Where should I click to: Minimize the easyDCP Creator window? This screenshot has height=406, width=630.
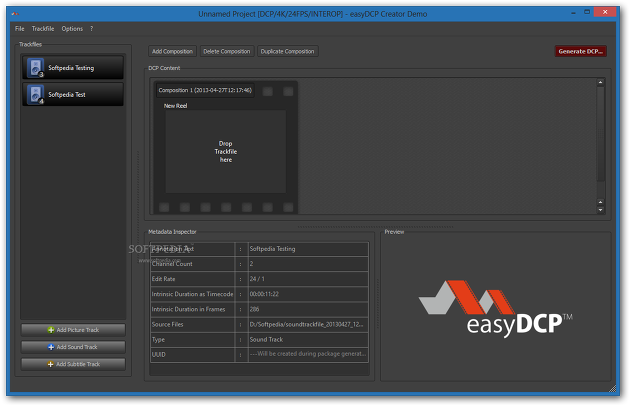coord(573,13)
